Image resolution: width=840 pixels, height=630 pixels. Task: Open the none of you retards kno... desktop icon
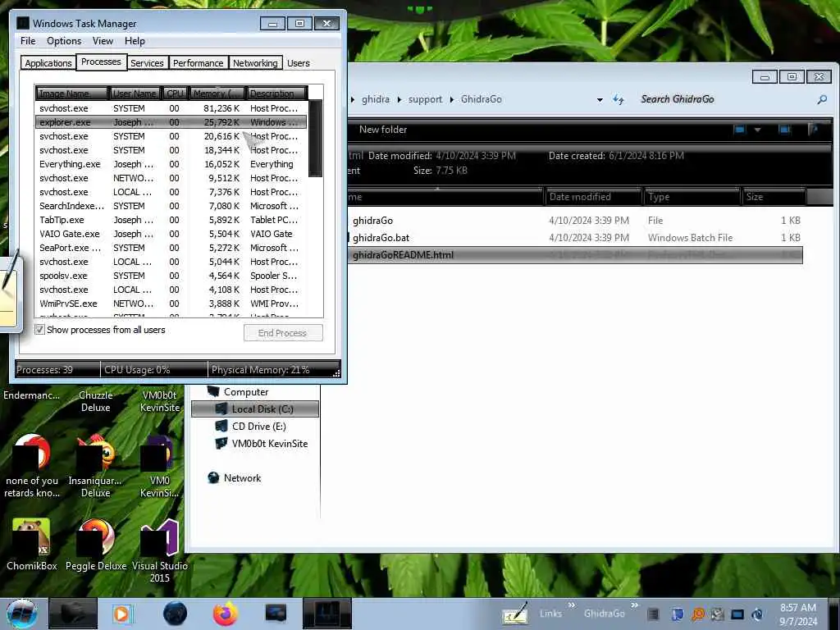click(x=32, y=467)
